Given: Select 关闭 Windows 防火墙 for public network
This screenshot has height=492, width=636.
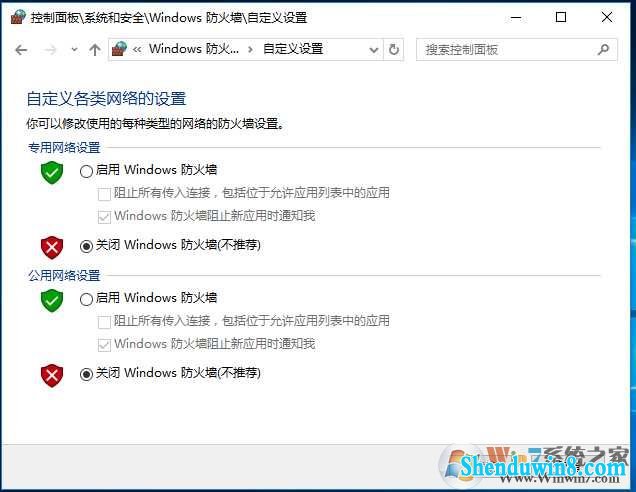Looking at the screenshot, I should coord(86,374).
